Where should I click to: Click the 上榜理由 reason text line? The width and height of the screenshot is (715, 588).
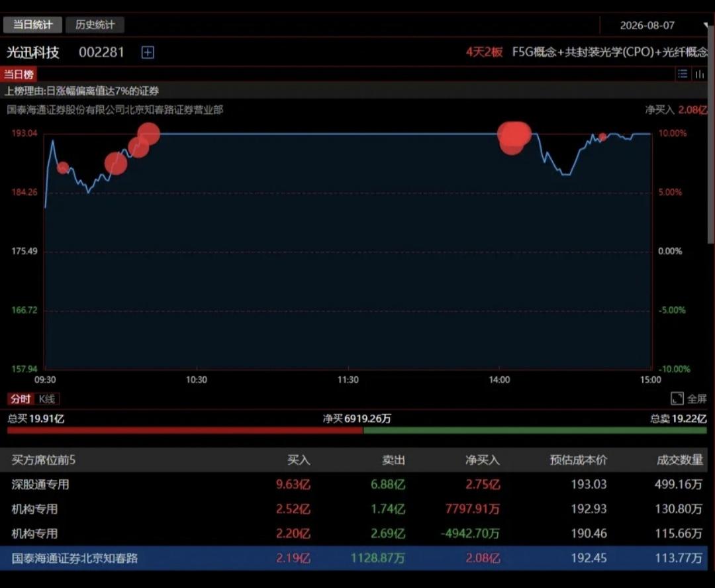click(x=81, y=91)
